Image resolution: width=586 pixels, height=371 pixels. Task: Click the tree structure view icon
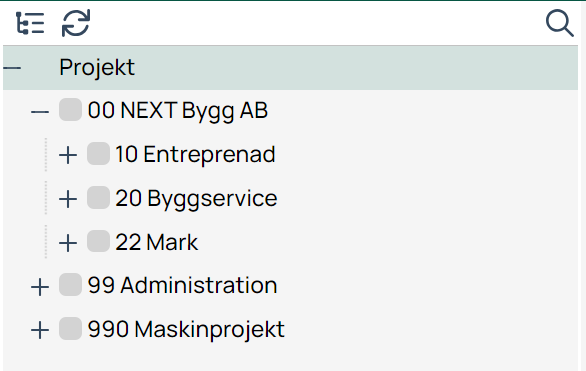click(30, 23)
